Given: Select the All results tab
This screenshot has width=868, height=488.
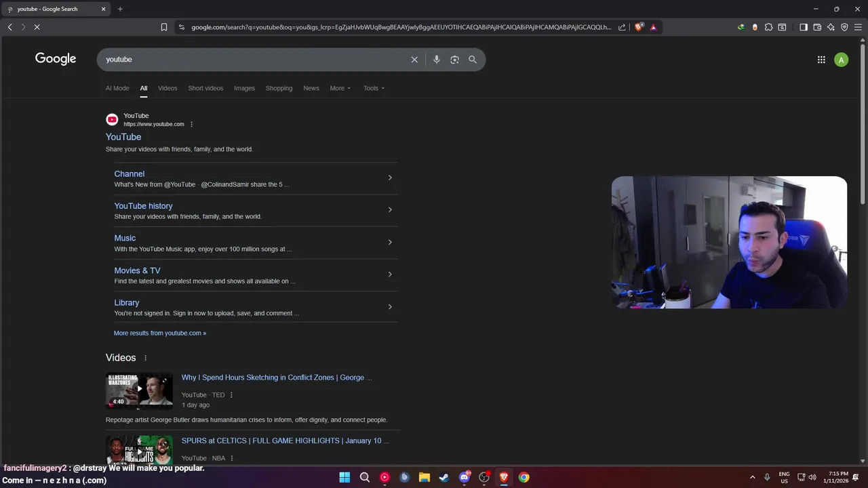Looking at the screenshot, I should [x=144, y=88].
